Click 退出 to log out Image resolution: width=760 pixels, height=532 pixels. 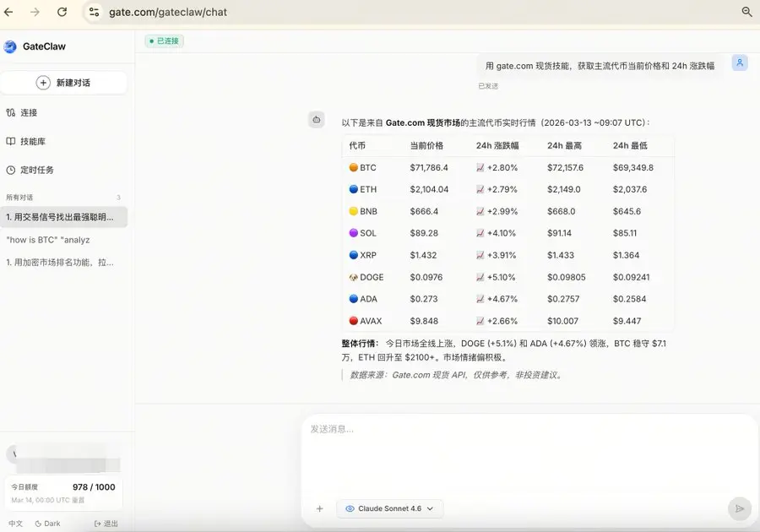106,524
